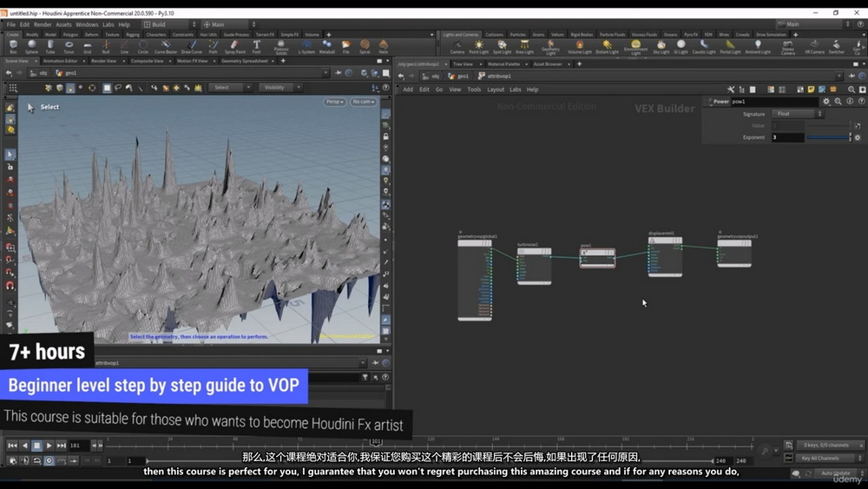Choose the Curve Bezier tool
This screenshot has width=868, height=489.
tap(165, 47)
